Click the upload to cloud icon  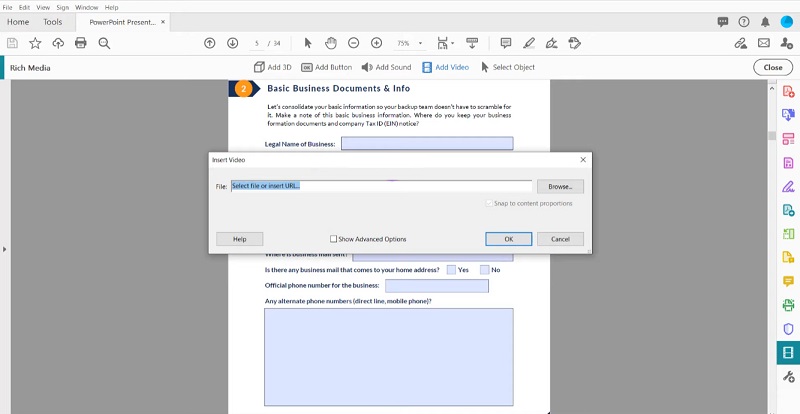point(58,43)
